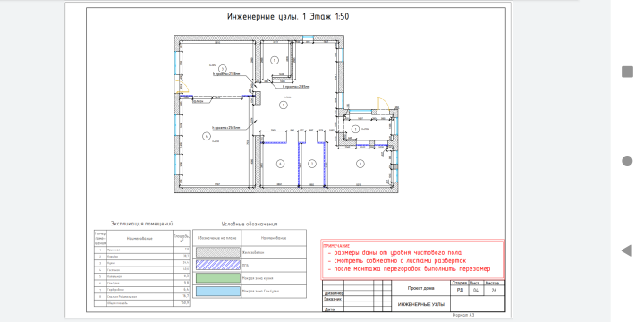Viewport: 644px width, 322px height.
Task: Click the note "после монтажа перегородок выполнить перезамер"
Action: (412, 269)
